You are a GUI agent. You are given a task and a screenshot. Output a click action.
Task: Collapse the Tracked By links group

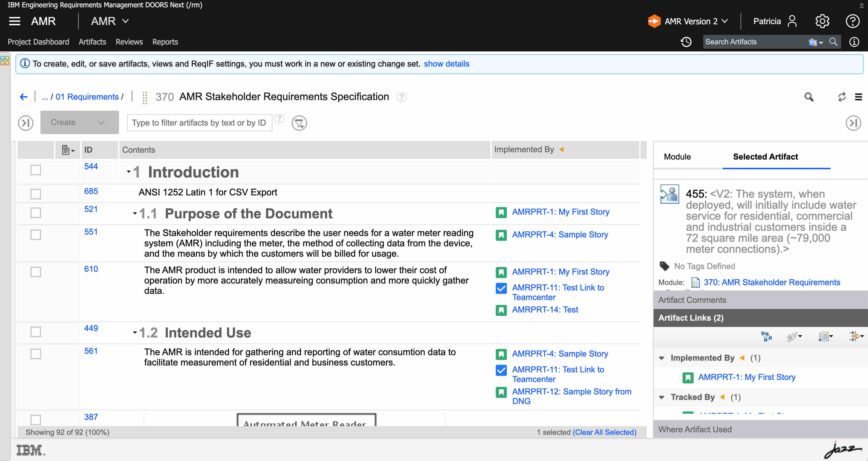pyautogui.click(x=661, y=397)
